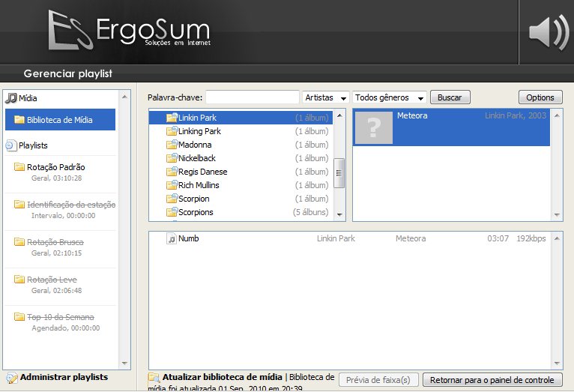This screenshot has height=392, width=574.
Task: Click the Scorpions artist folder icon
Action: pos(172,212)
